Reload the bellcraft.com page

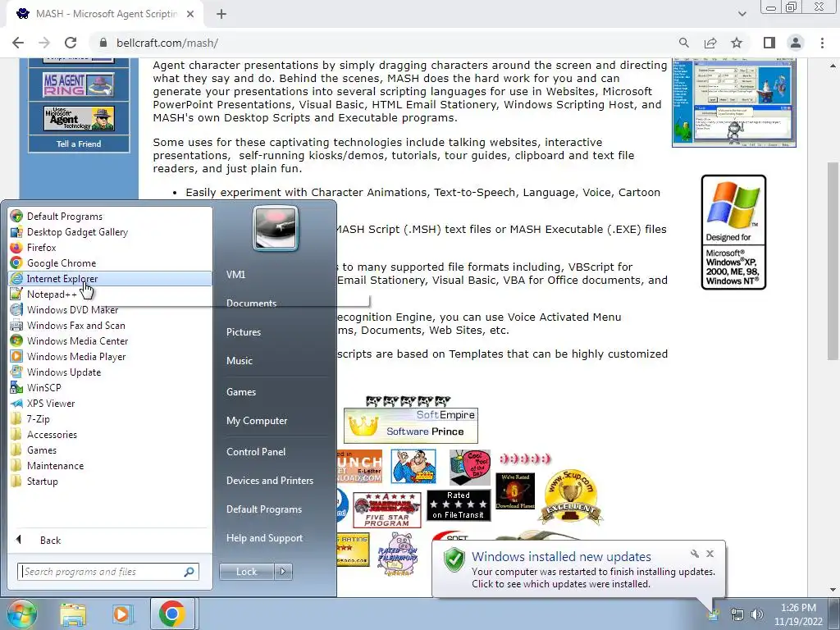point(71,43)
